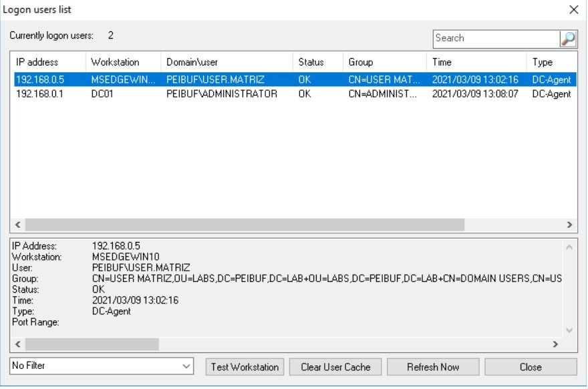This screenshot has height=389, width=588.
Task: Click the details pane scroll-up arrow
Action: click(x=569, y=247)
